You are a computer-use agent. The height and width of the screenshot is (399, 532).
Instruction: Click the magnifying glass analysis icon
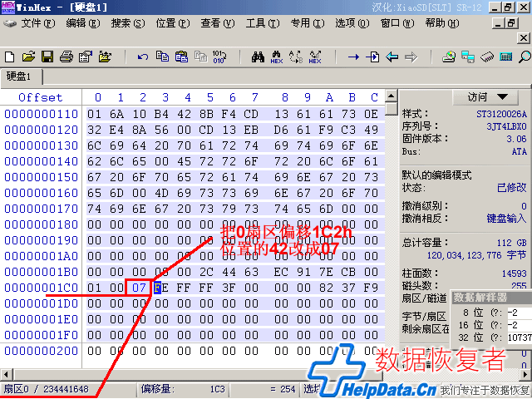pos(525,57)
